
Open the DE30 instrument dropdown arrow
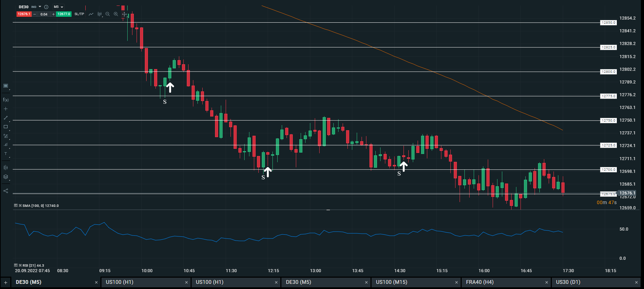point(40,7)
